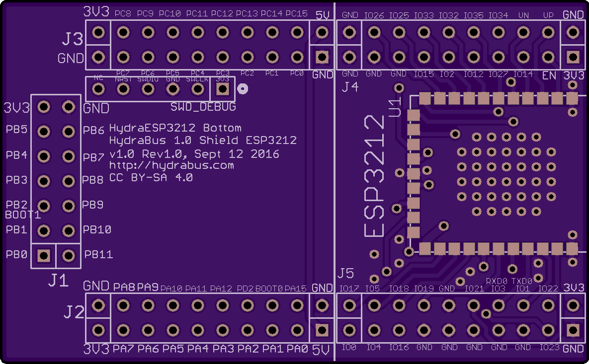Click the square pad of SWD_DEBUG header
The height and width of the screenshot is (364, 589).
(222, 89)
